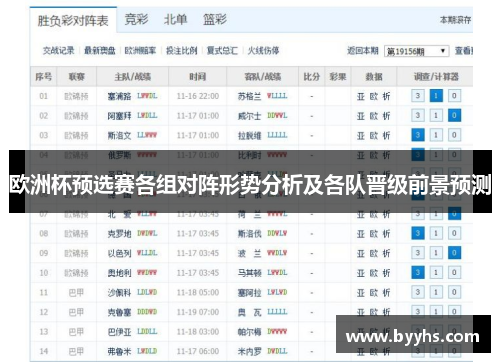
Task: Click away team 米内罗 in row 14
Action: click(249, 351)
